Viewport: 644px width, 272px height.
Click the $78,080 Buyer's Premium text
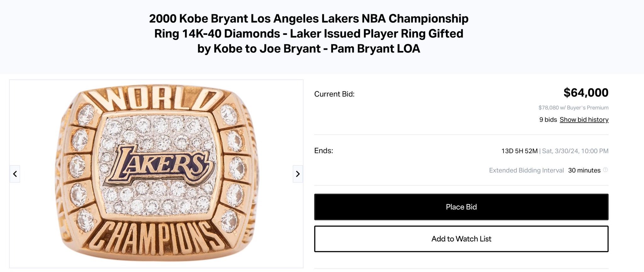(x=573, y=108)
